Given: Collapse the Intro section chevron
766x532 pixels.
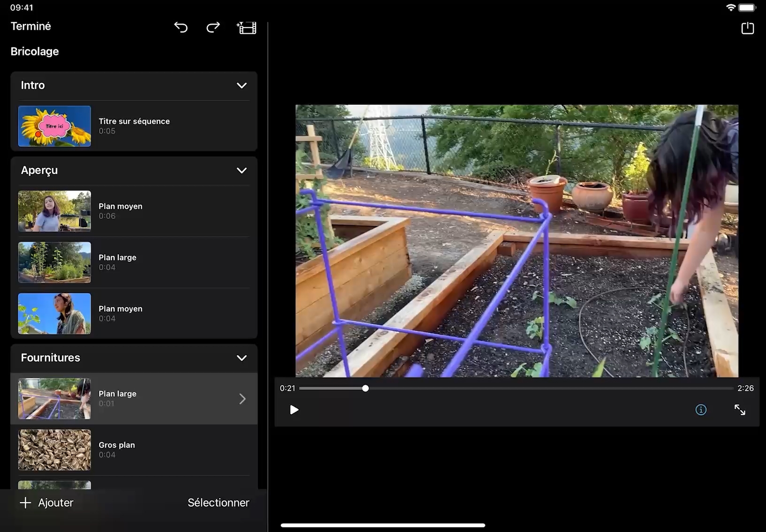Looking at the screenshot, I should pos(242,85).
